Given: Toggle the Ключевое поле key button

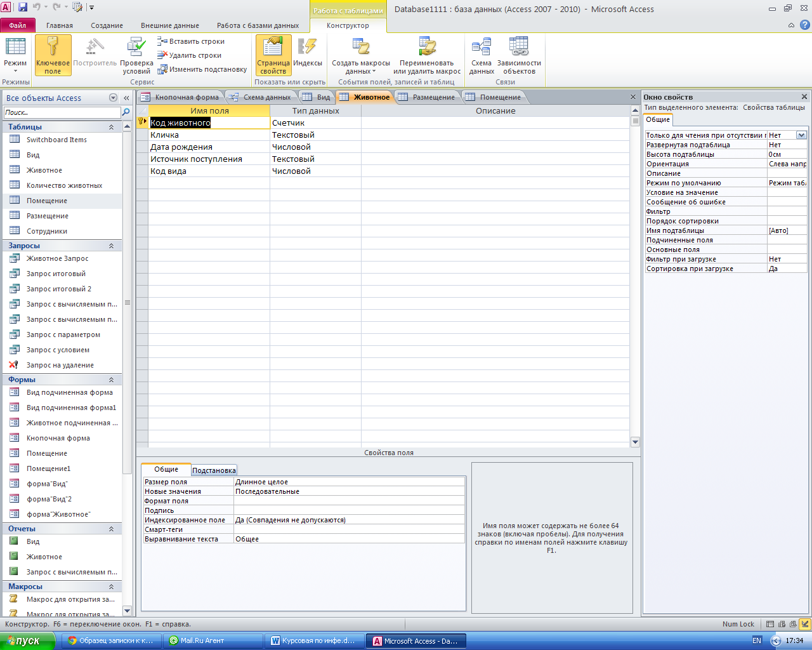Looking at the screenshot, I should tap(53, 55).
